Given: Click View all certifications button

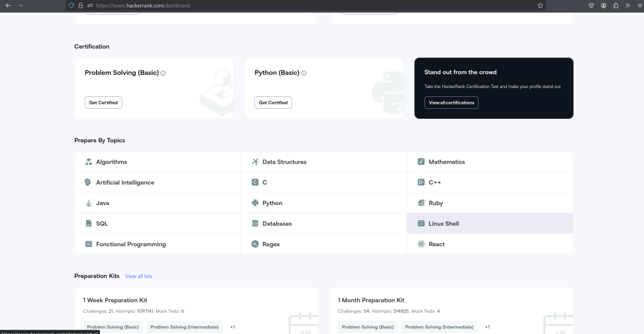Looking at the screenshot, I should [x=452, y=103].
